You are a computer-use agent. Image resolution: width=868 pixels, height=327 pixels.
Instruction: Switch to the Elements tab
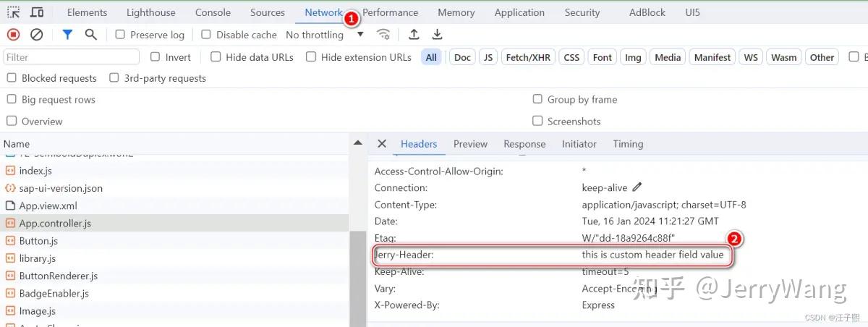tap(87, 12)
